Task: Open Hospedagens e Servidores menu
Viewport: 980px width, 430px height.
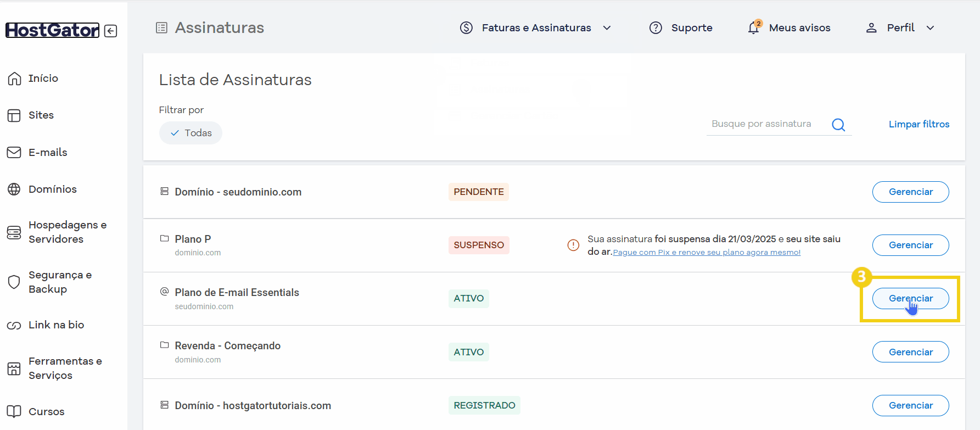Action: pos(68,232)
